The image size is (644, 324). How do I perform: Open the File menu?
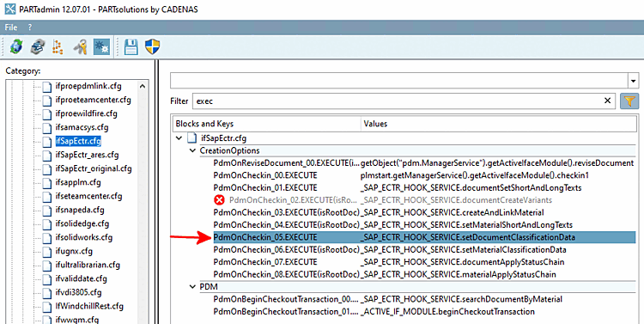(x=11, y=28)
